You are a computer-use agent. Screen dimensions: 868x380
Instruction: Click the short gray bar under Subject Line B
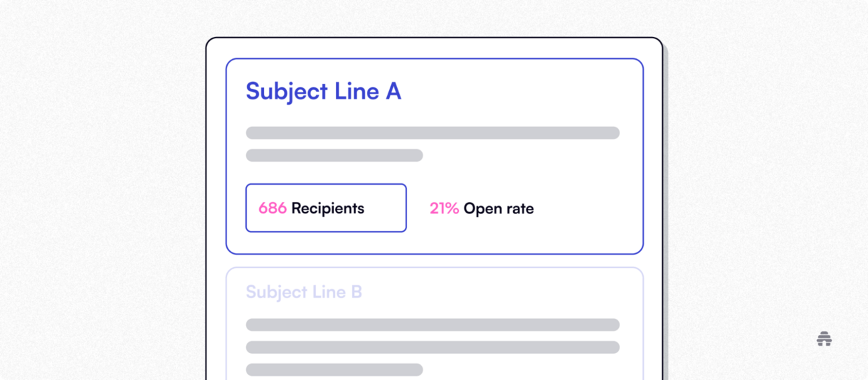(x=334, y=369)
